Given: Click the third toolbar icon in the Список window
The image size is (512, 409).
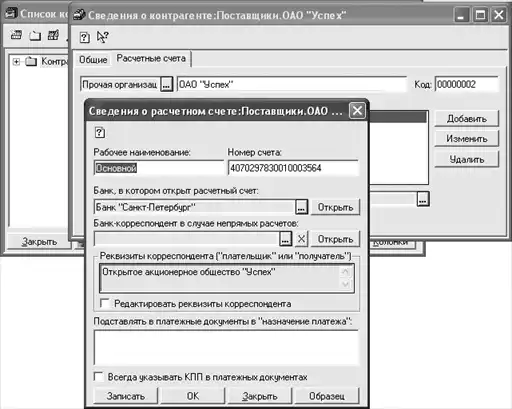Looking at the screenshot, I should point(53,35).
